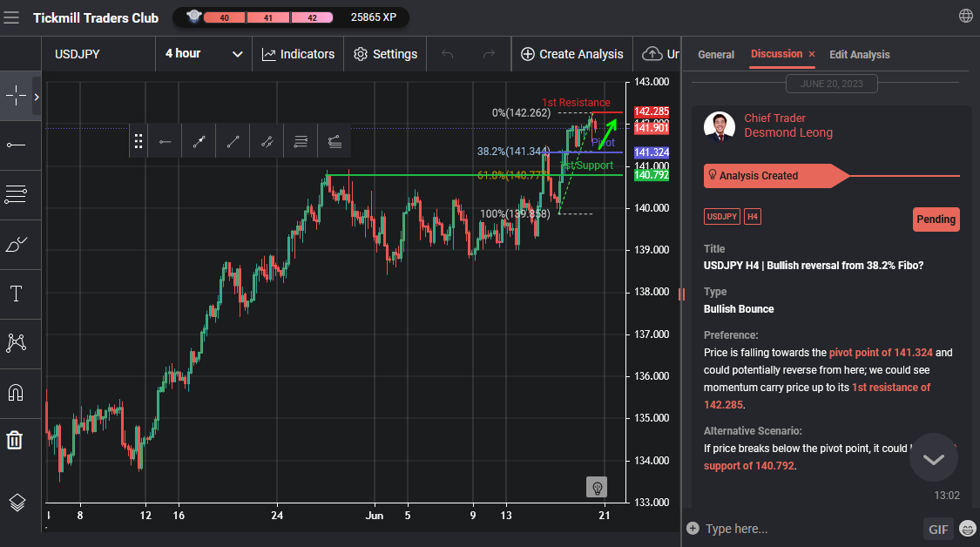Choose horizontal ray in floating toolbar

165,142
